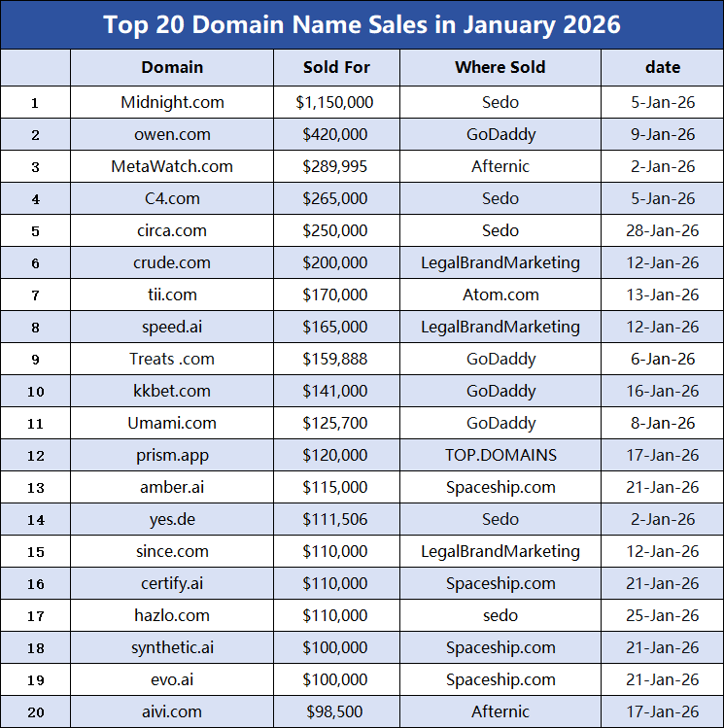
Task: Click the $111,506 price cell
Action: point(336,519)
